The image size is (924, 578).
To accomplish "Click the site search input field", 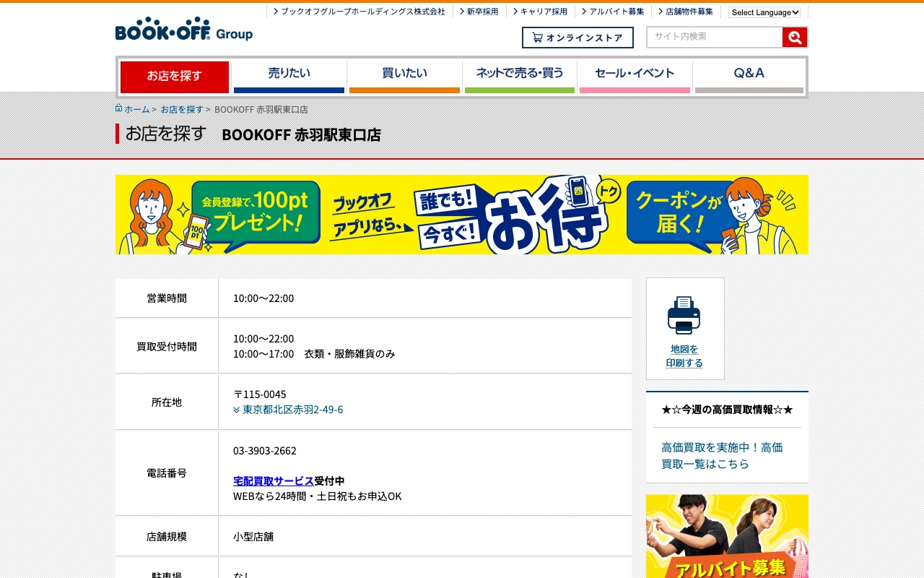I will pos(715,37).
